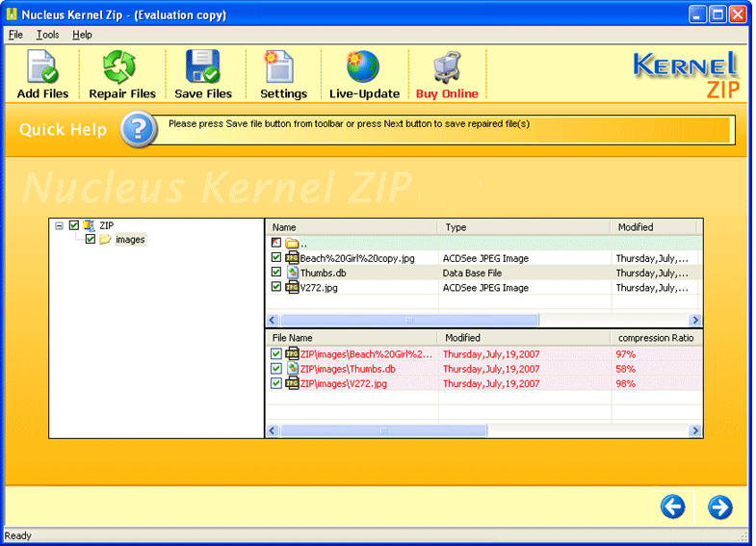This screenshot has width=756, height=546.
Task: Click upper list scroll left arrow
Action: click(x=273, y=320)
